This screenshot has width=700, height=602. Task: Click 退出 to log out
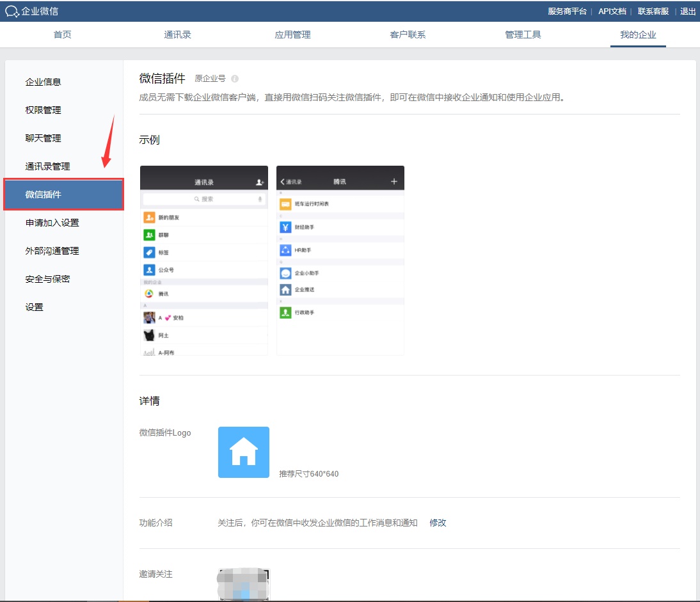[688, 11]
